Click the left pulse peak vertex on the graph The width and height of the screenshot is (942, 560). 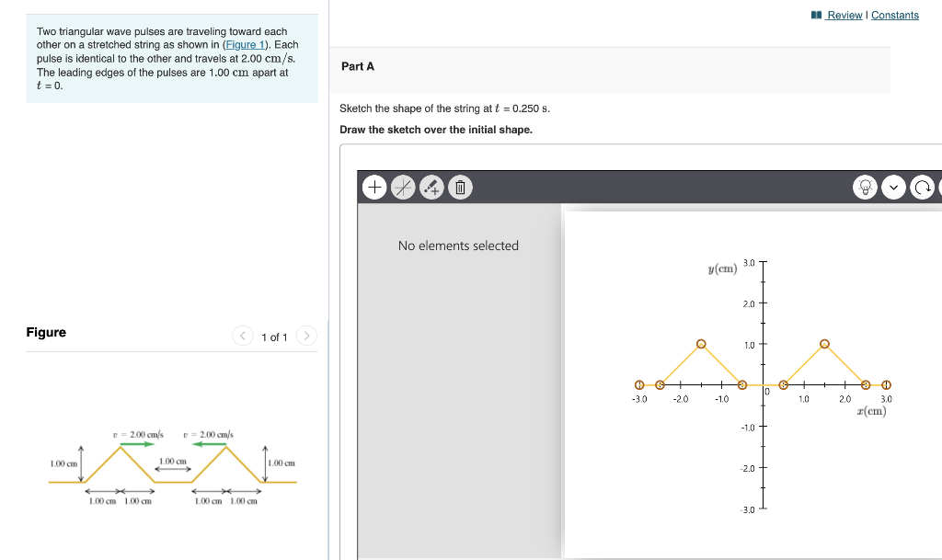(x=701, y=344)
